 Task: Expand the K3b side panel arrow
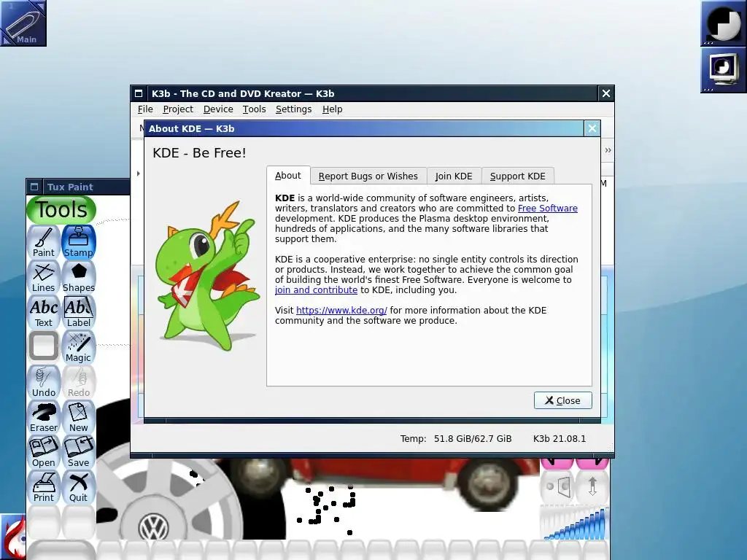click(x=138, y=174)
